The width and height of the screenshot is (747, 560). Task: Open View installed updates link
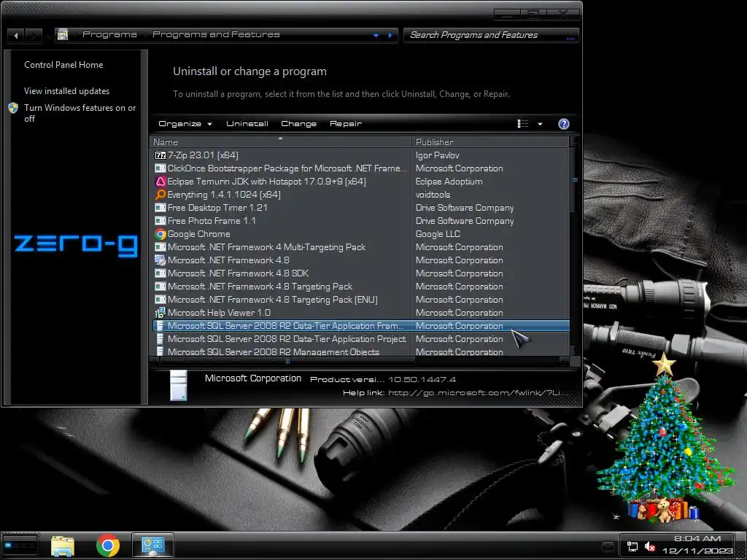66,91
